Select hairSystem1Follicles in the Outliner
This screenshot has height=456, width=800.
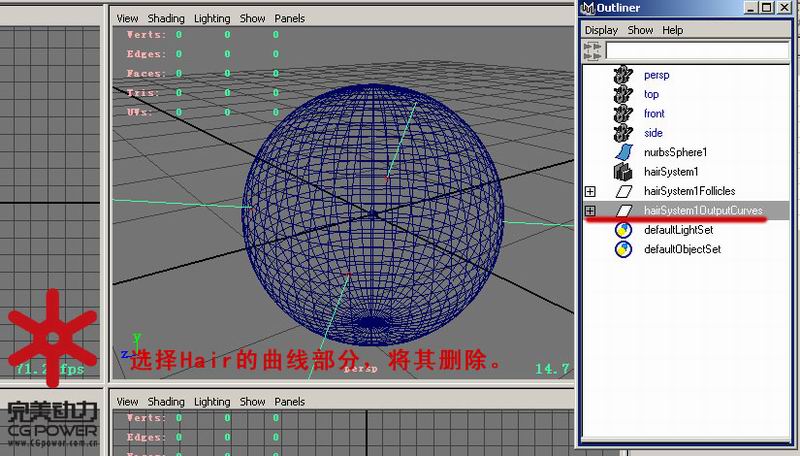tap(686, 191)
